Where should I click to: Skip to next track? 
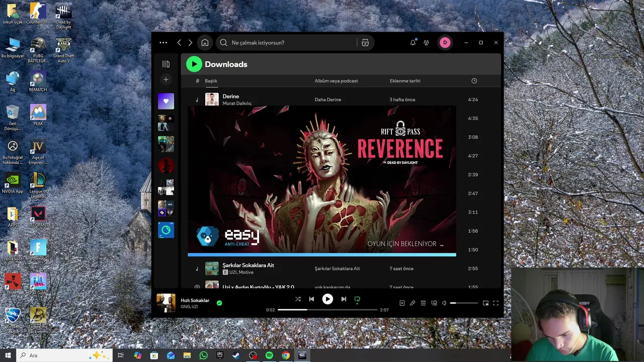tap(344, 299)
